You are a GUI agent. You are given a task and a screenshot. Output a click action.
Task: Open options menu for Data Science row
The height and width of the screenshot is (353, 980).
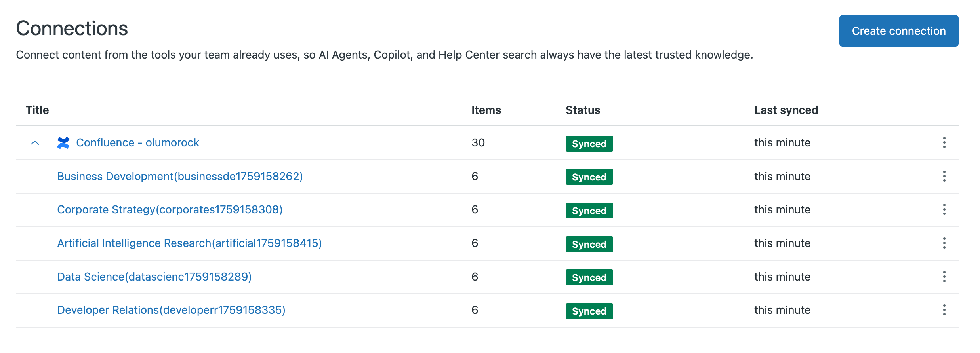pos(944,277)
